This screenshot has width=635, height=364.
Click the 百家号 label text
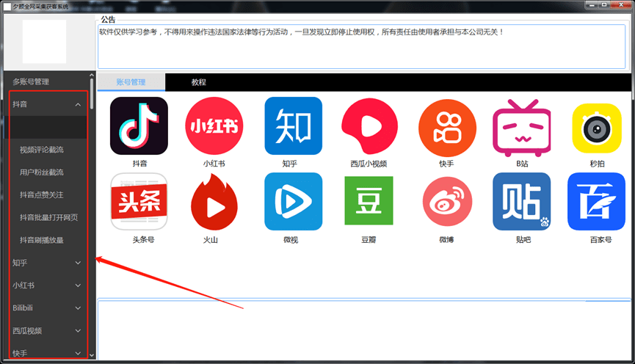[x=601, y=240]
